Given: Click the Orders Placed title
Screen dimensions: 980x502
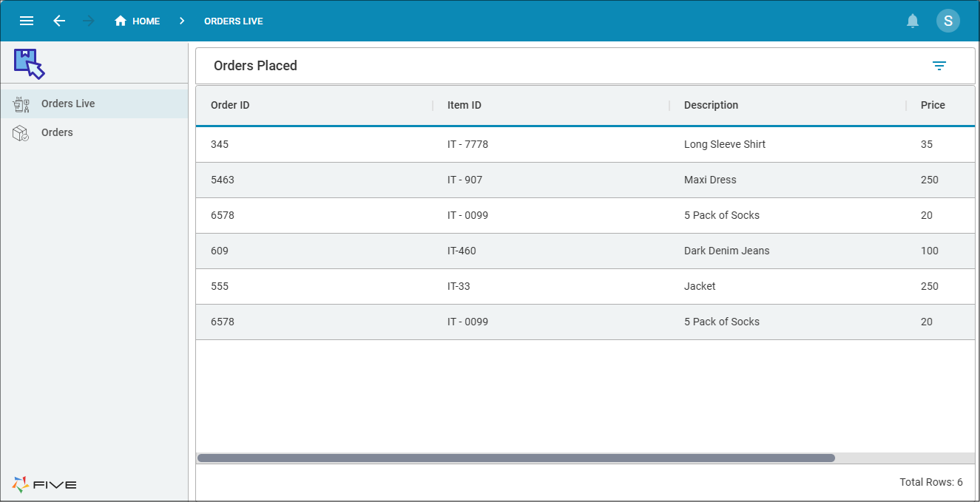Looking at the screenshot, I should [255, 66].
